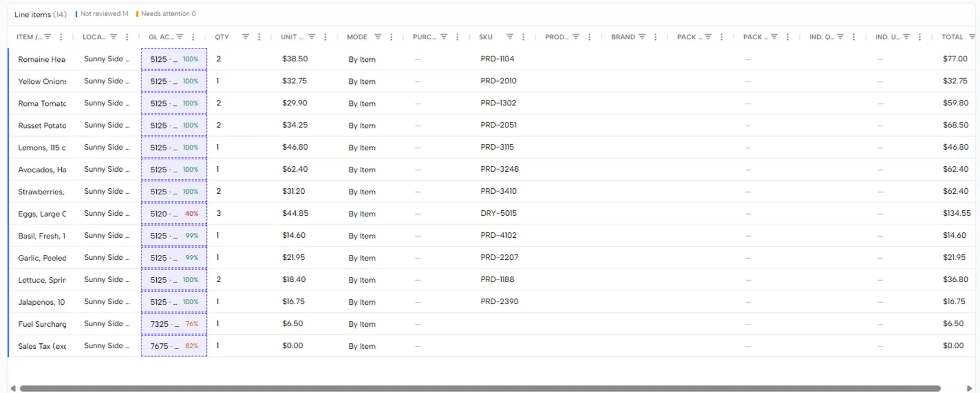Screen dimensions: 980x393
Task: Select the Line items (14) heading
Action: point(40,14)
